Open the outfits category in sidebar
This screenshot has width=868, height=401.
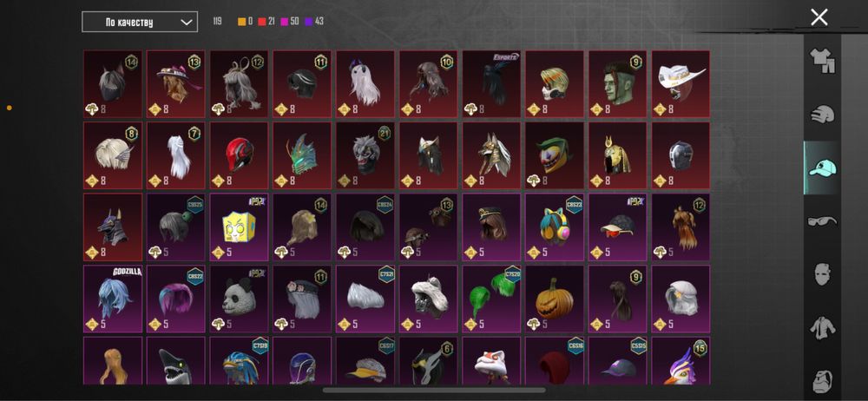pyautogui.click(x=823, y=61)
